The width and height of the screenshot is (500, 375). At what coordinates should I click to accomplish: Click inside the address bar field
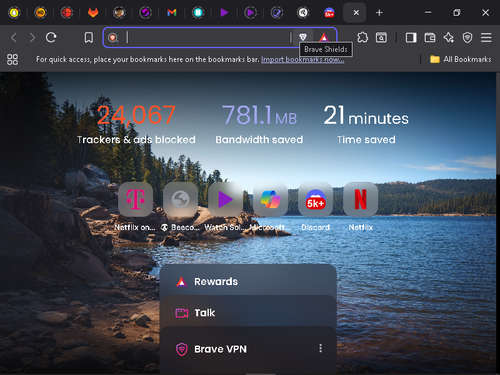point(207,37)
